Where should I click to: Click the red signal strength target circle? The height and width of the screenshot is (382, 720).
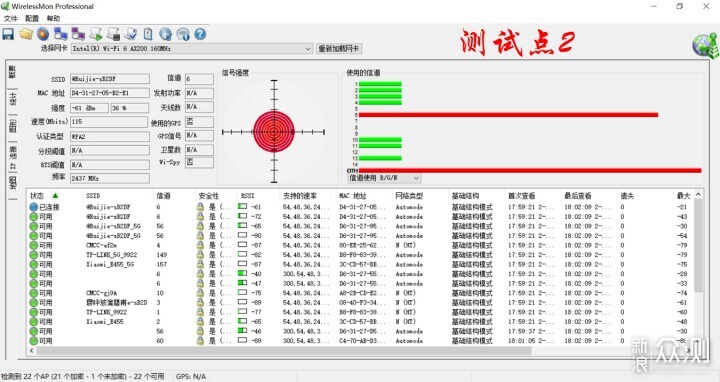click(x=274, y=132)
